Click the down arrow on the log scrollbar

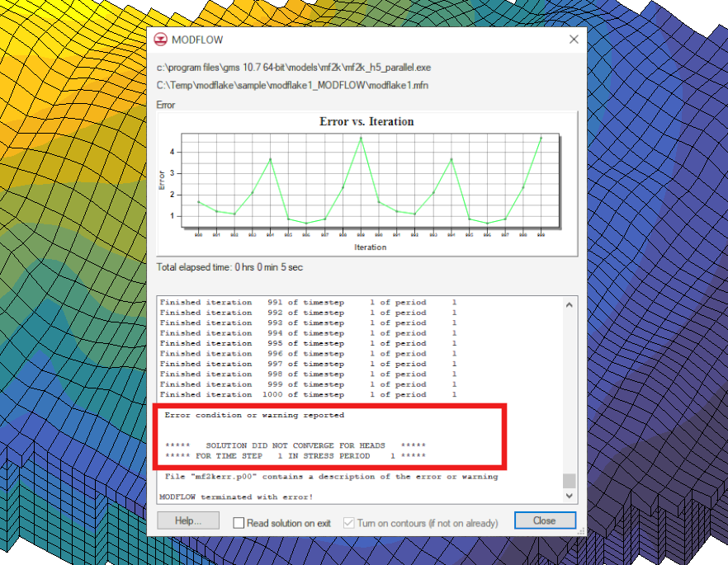(569, 495)
